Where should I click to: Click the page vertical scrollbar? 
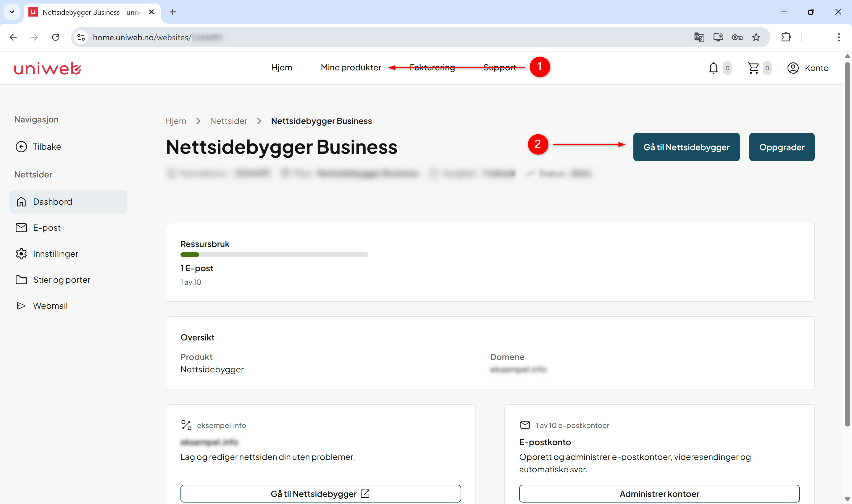pyautogui.click(x=848, y=245)
